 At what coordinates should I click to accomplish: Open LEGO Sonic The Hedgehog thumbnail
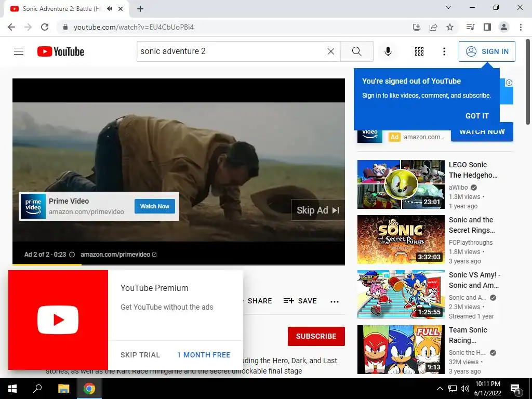[401, 184]
